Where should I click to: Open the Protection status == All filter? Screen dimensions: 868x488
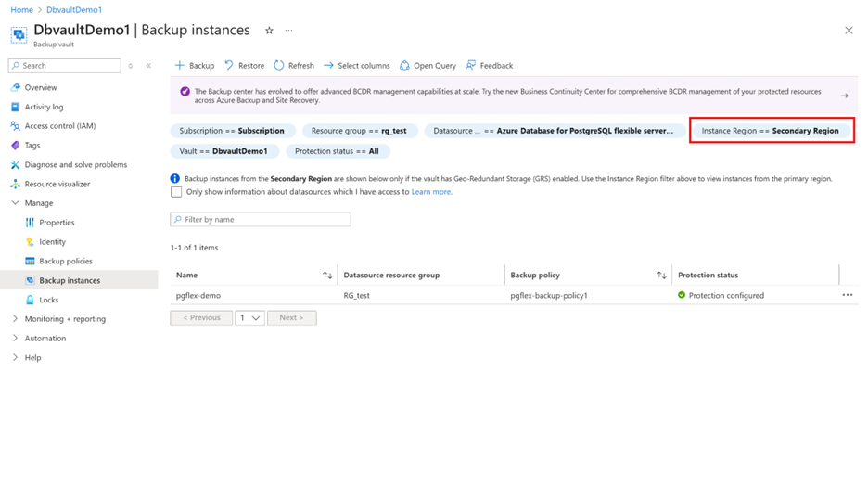pos(338,151)
